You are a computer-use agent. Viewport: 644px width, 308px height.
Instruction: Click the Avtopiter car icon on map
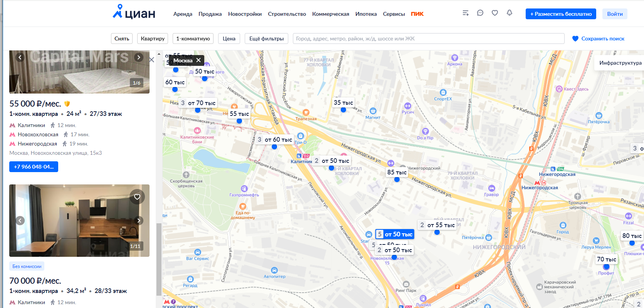click(x=274, y=270)
